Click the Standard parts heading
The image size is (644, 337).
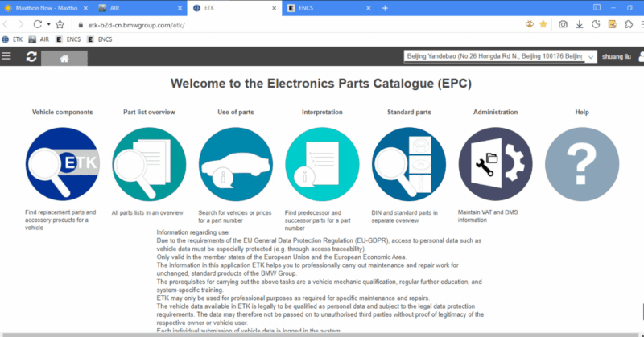click(409, 112)
